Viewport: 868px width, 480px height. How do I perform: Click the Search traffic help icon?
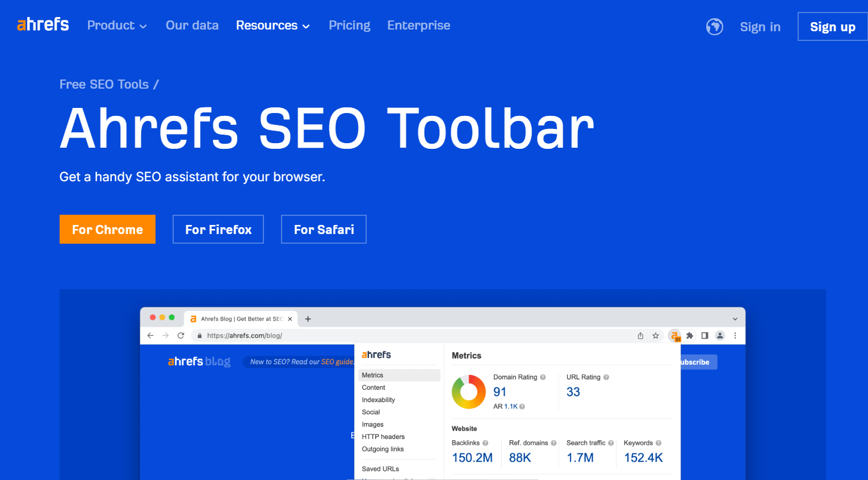pos(611,443)
